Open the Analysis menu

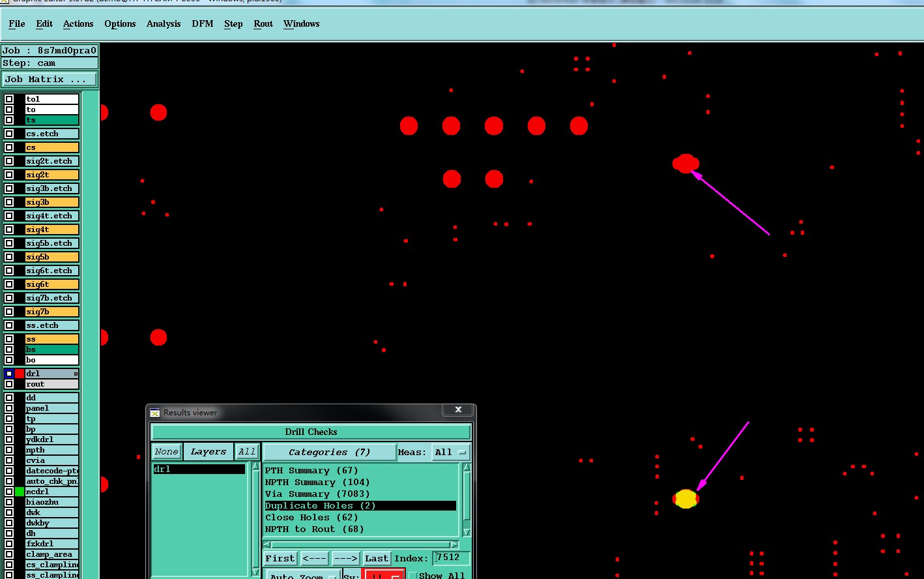tap(164, 23)
